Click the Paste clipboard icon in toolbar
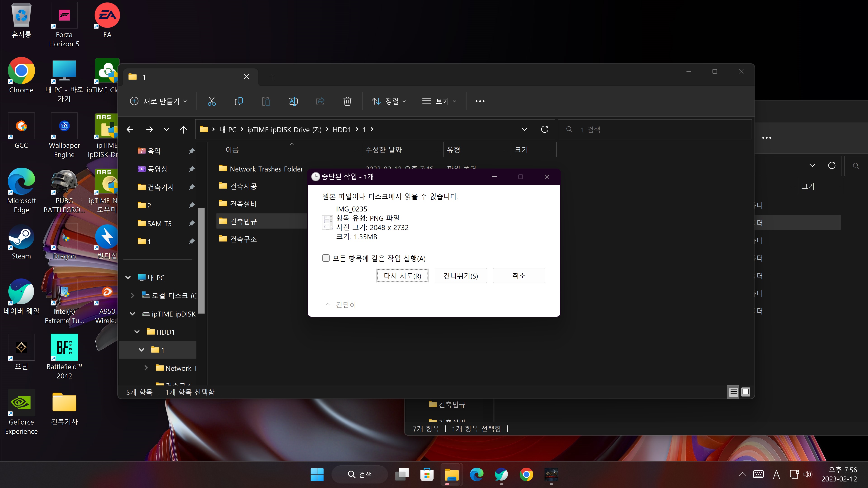Viewport: 868px width, 488px height. point(266,101)
